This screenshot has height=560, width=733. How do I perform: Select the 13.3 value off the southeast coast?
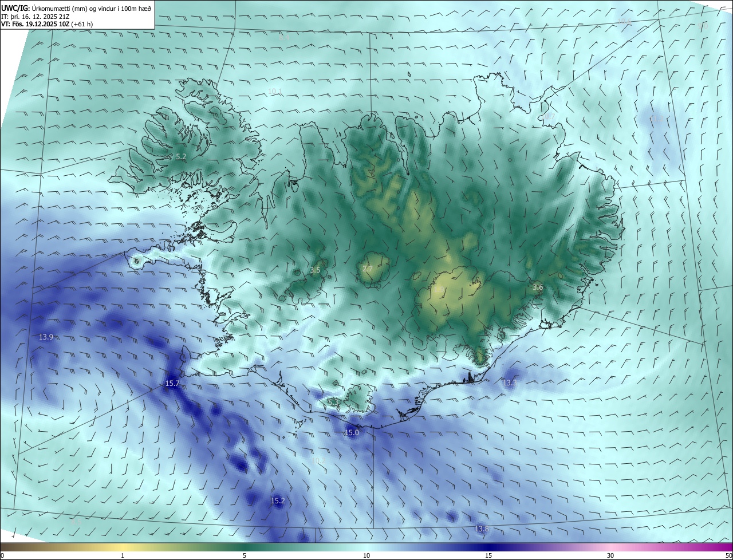510,382
